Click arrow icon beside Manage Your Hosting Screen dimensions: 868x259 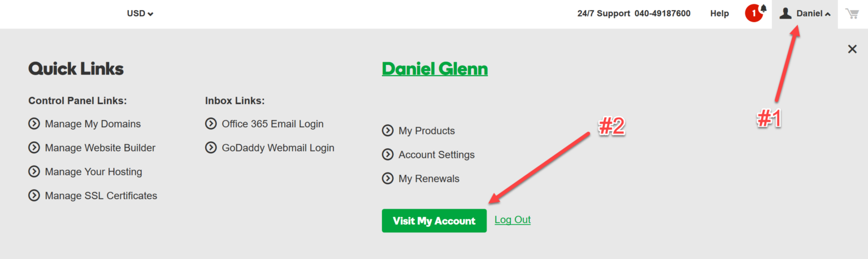point(34,171)
